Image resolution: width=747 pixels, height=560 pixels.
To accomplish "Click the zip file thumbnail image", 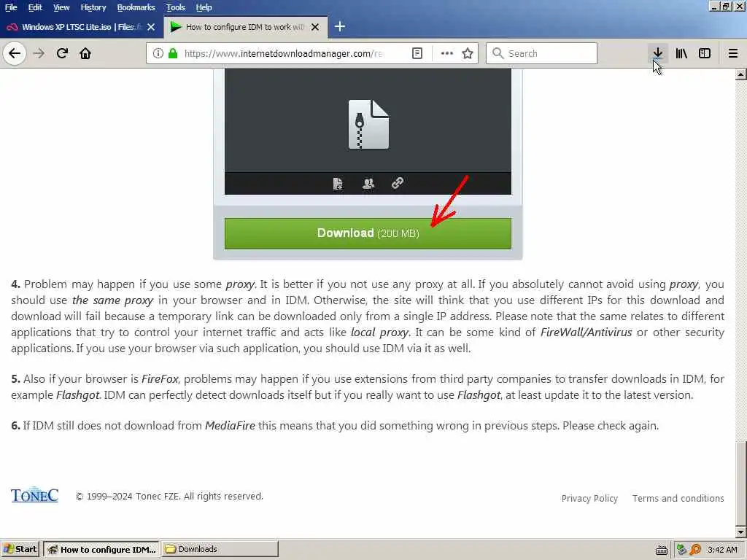I will pos(368,124).
